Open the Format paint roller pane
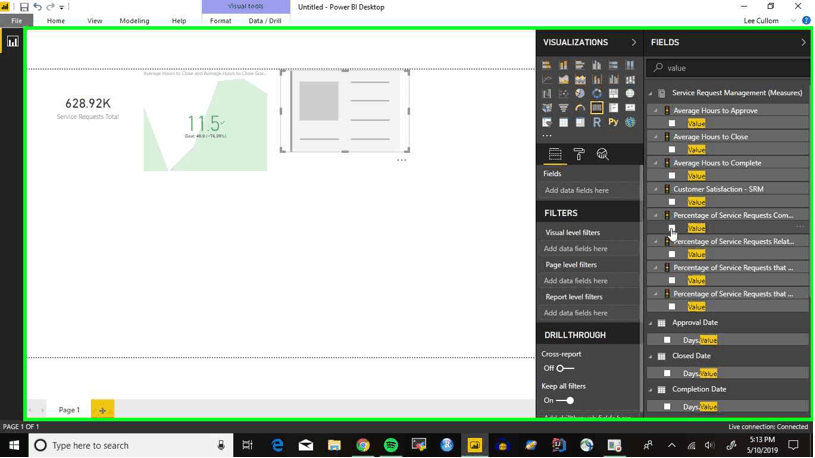Viewport: 815px width, 458px height. (579, 154)
